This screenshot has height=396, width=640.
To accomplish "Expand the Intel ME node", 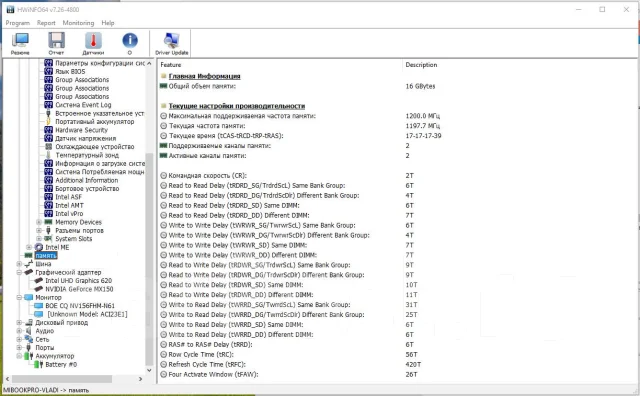I will click(29, 247).
